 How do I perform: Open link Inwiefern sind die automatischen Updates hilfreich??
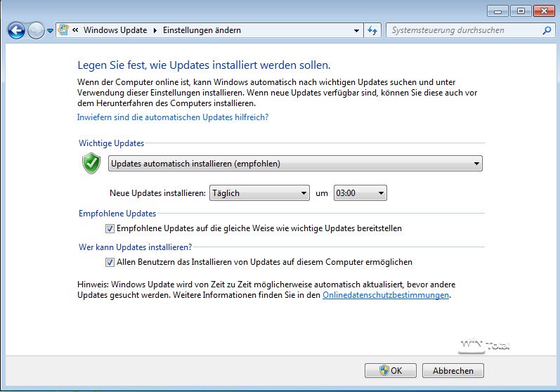(173, 117)
